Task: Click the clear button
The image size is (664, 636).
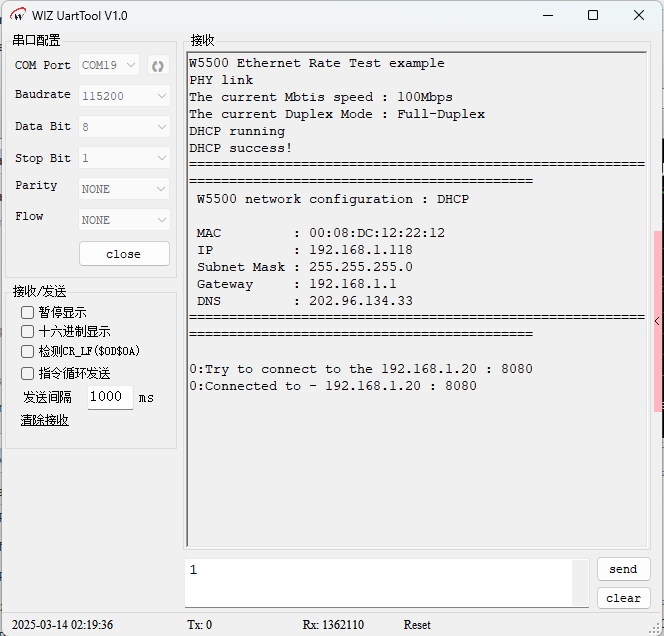Action: click(623, 598)
